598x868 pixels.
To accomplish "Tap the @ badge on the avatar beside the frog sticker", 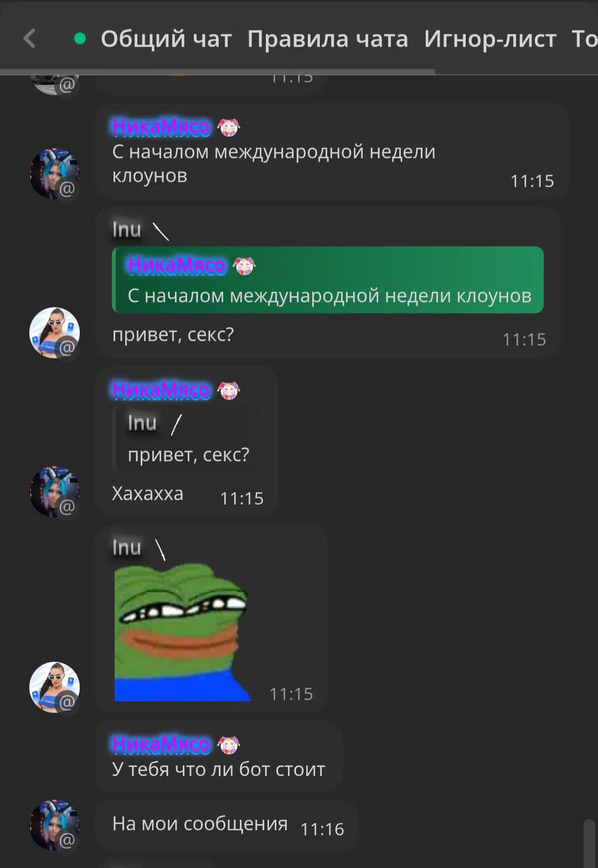I will (67, 702).
